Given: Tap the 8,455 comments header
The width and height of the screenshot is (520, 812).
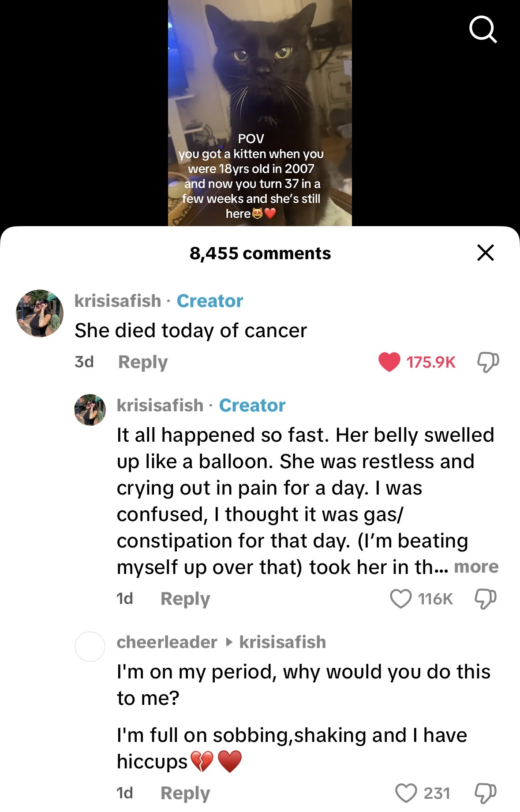Looking at the screenshot, I should tap(260, 253).
